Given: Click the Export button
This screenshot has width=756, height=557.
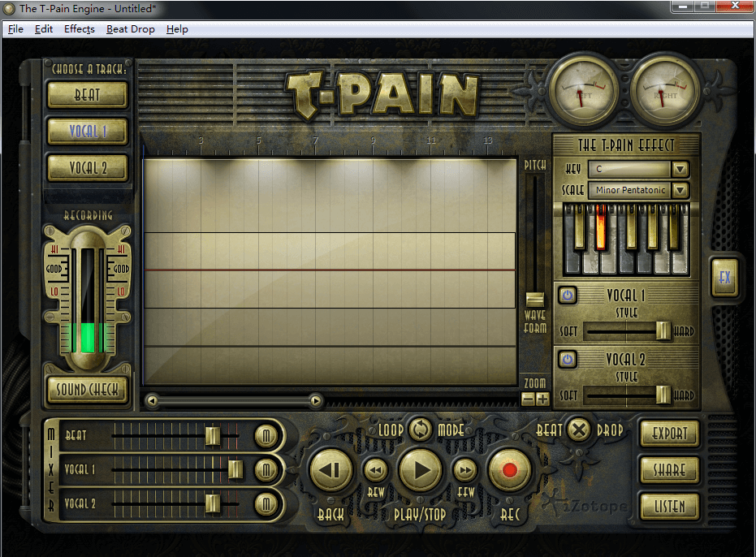Looking at the screenshot, I should pyautogui.click(x=670, y=434).
